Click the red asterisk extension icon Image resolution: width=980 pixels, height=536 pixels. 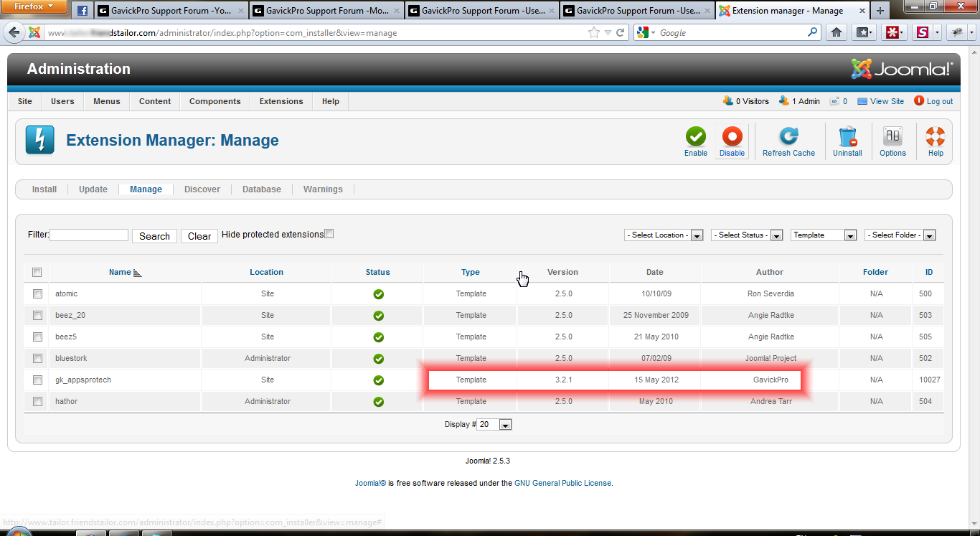click(x=892, y=32)
